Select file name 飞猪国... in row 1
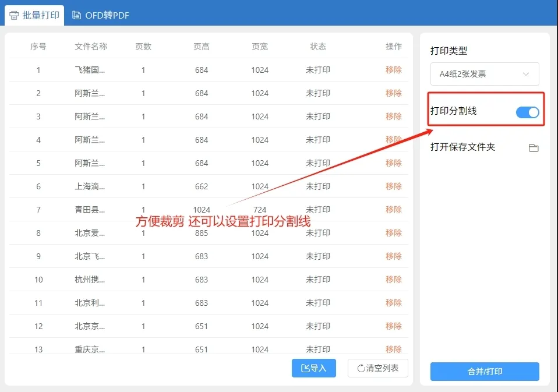Image resolution: width=558 pixels, height=392 pixels. pyautogui.click(x=90, y=70)
